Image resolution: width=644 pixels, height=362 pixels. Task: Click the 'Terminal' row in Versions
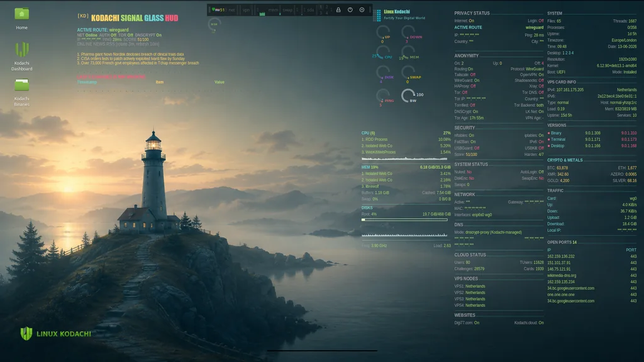[592, 140]
